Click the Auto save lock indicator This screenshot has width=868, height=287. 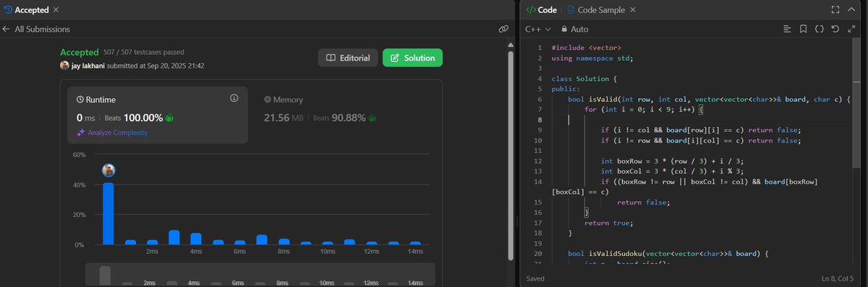575,29
